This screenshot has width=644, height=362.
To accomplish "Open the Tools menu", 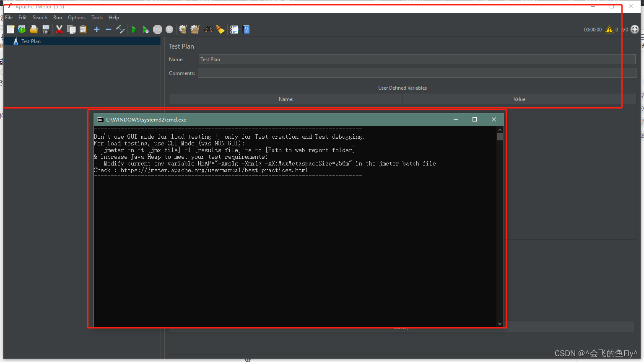I will pos(97,18).
